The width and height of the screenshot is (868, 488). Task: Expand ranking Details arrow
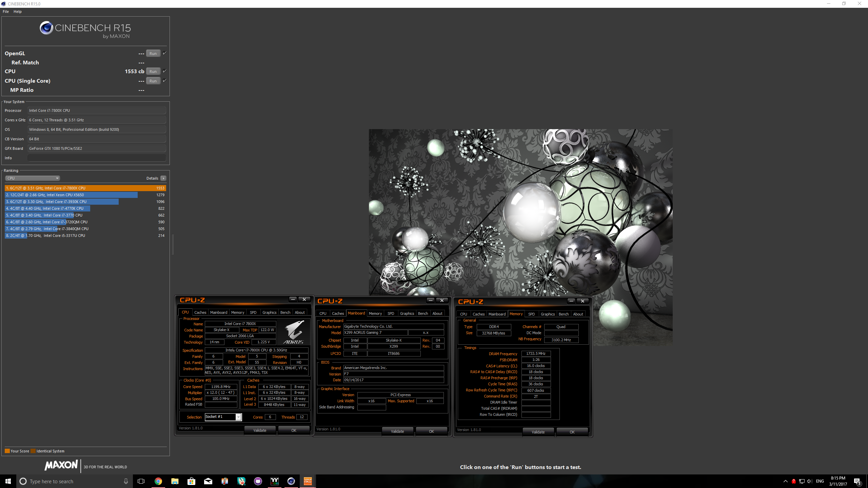click(163, 178)
